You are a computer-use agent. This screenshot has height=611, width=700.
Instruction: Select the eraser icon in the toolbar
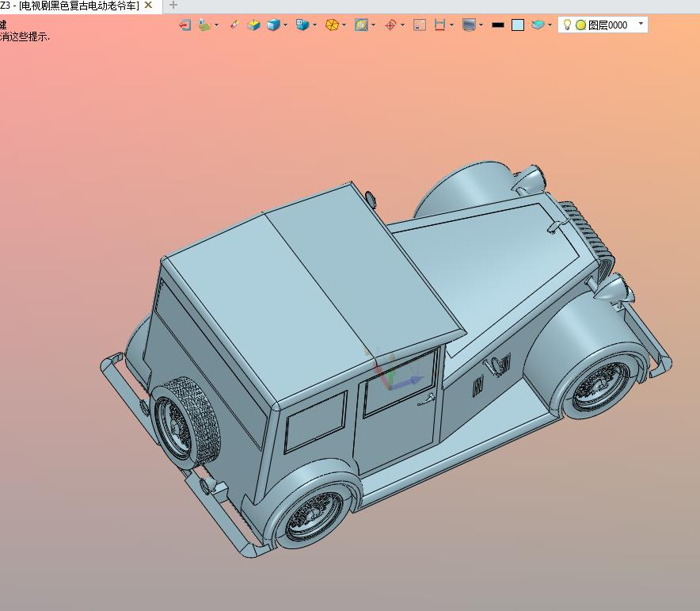click(234, 25)
